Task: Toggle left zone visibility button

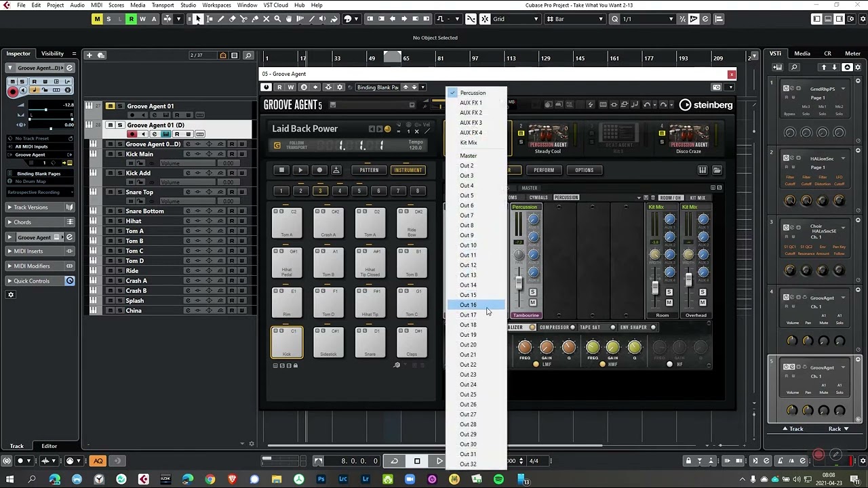Action: point(817,19)
